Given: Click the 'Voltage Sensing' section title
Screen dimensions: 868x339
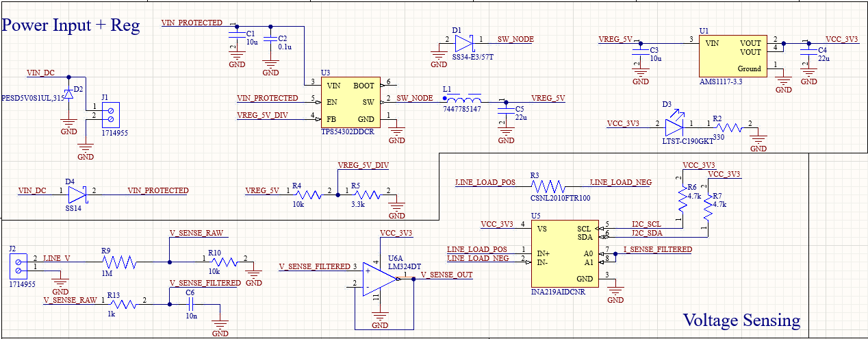Looking at the screenshot, I should 741,320.
